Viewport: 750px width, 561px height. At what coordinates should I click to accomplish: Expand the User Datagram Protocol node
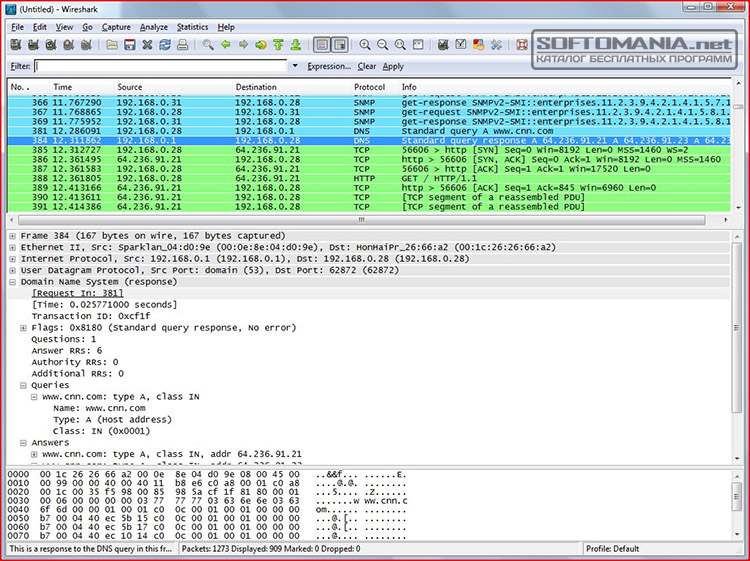12,271
